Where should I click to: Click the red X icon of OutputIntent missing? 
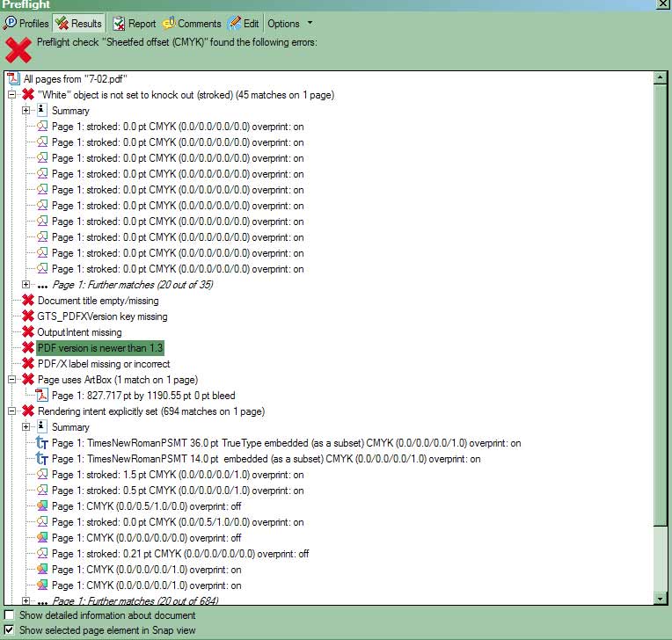(28, 332)
